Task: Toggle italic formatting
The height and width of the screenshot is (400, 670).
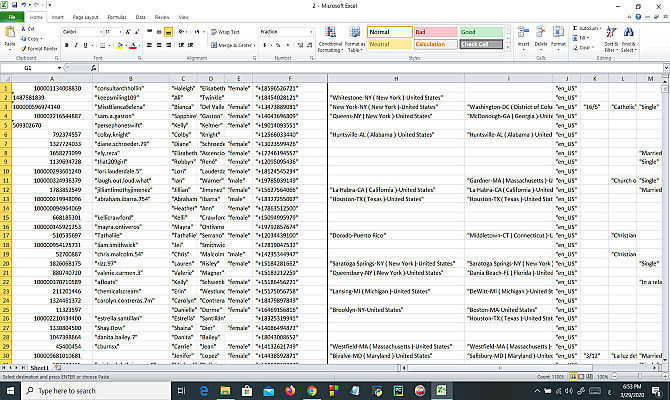Action: tap(76, 45)
